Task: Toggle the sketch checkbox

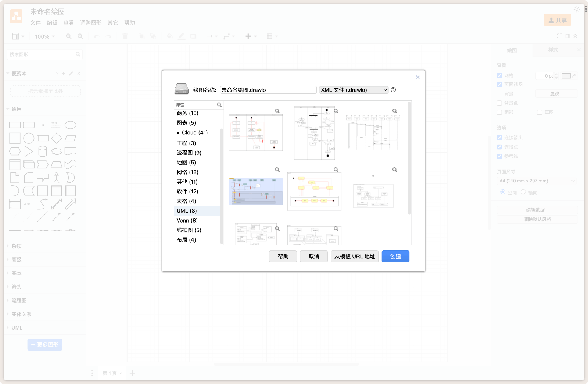Action: point(539,112)
